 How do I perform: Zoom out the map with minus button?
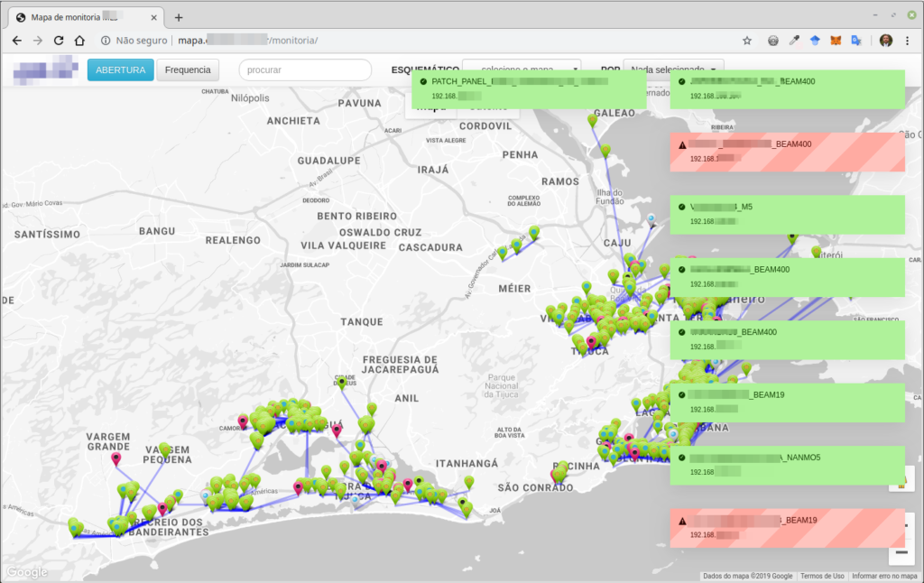click(901, 552)
